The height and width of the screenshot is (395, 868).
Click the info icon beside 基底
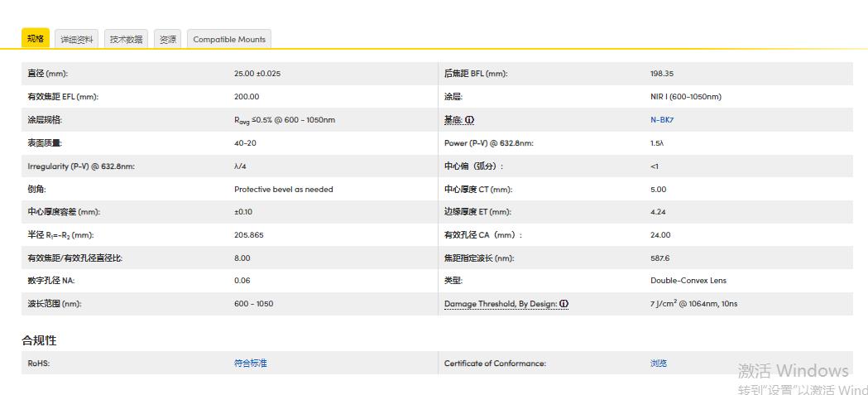[470, 120]
